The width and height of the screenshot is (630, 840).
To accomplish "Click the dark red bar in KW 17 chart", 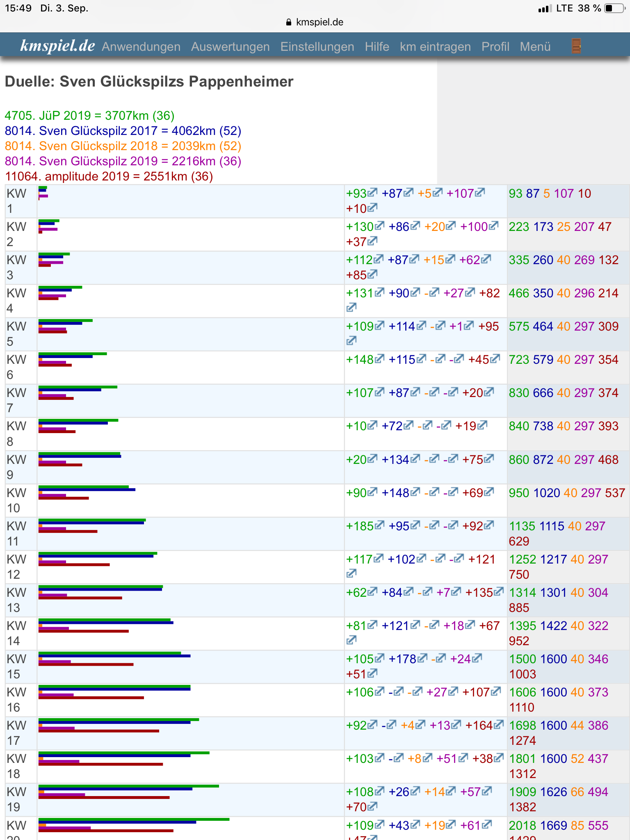I will (x=99, y=731).
